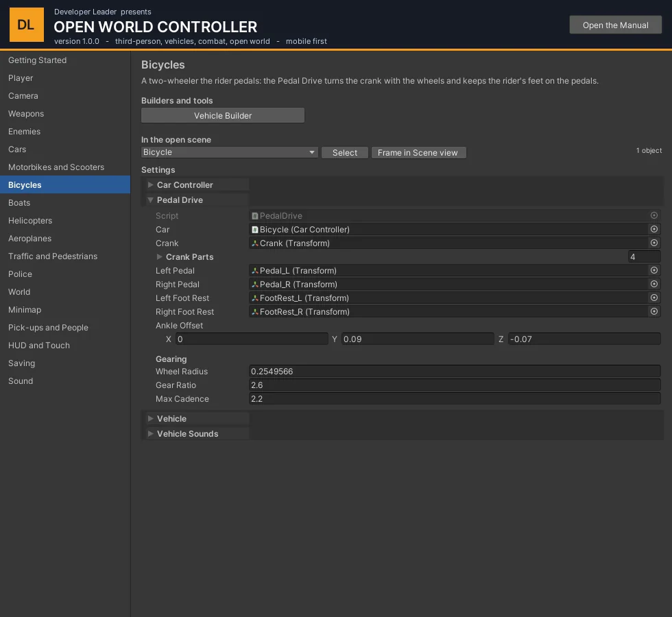
Task: Open the Weapons section
Action: (65, 114)
